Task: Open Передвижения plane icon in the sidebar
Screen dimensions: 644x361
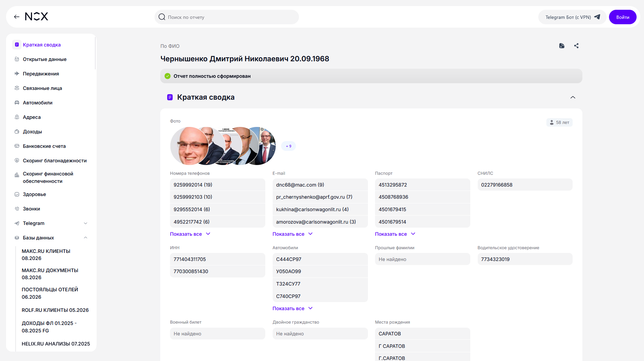Action: pyautogui.click(x=17, y=74)
